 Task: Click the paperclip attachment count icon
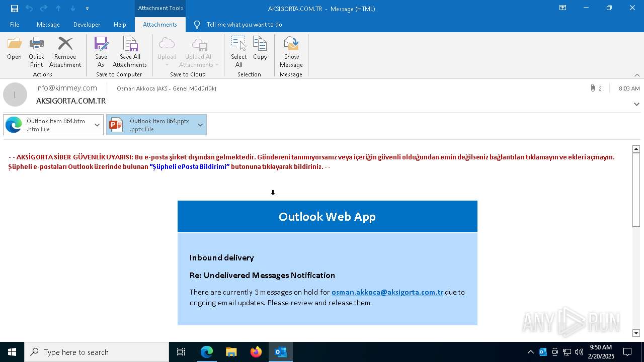click(x=593, y=88)
